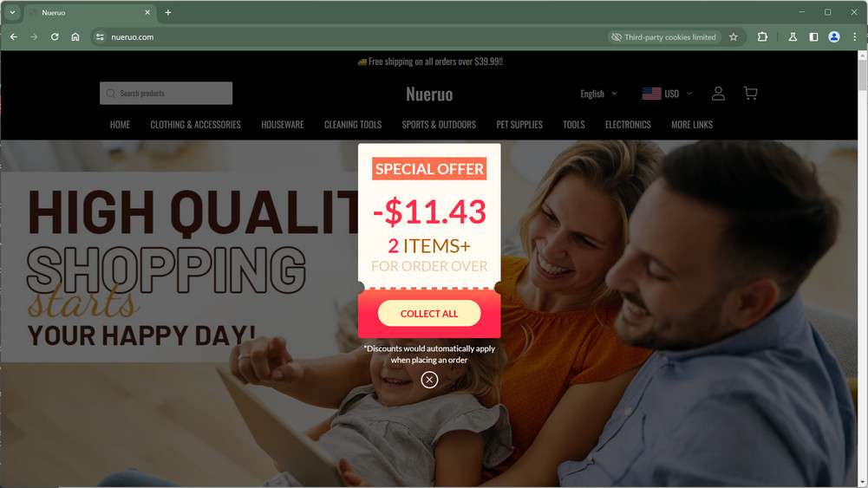The width and height of the screenshot is (868, 488).
Task: Open the tab search dropdown arrow
Action: (x=12, y=12)
